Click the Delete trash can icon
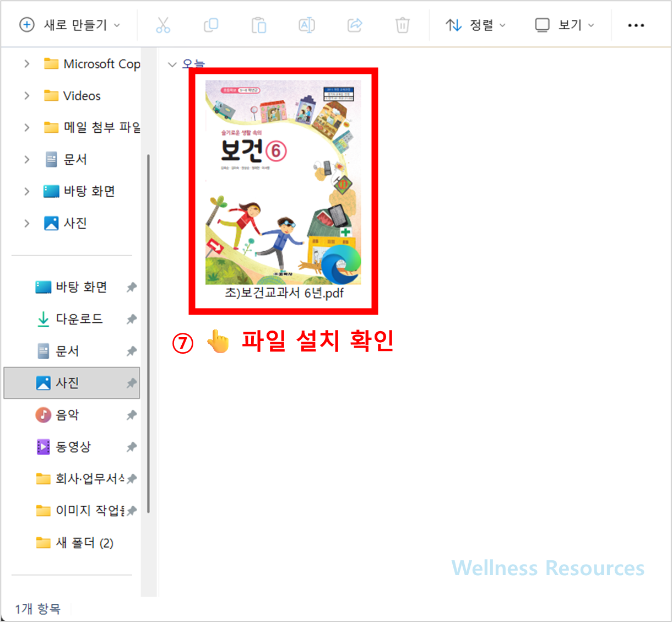Screen dimensions: 672x622 coord(403,25)
